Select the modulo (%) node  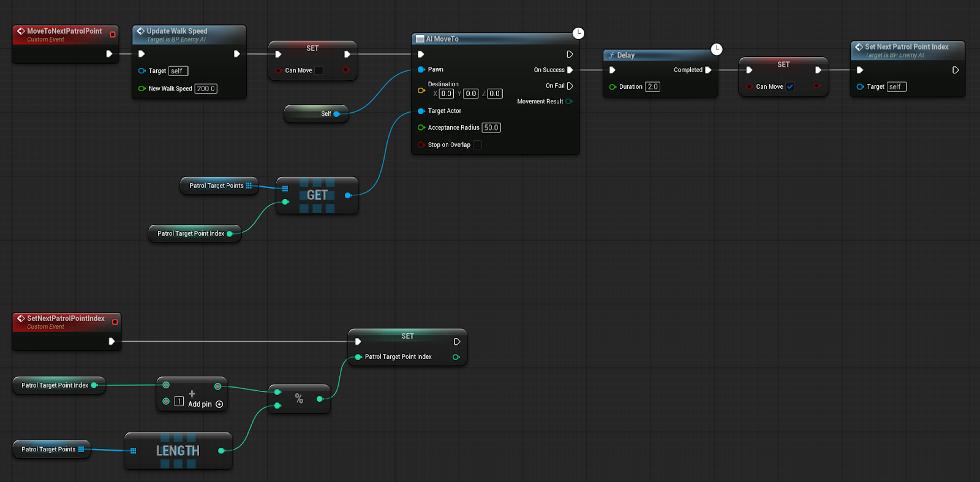pos(299,399)
